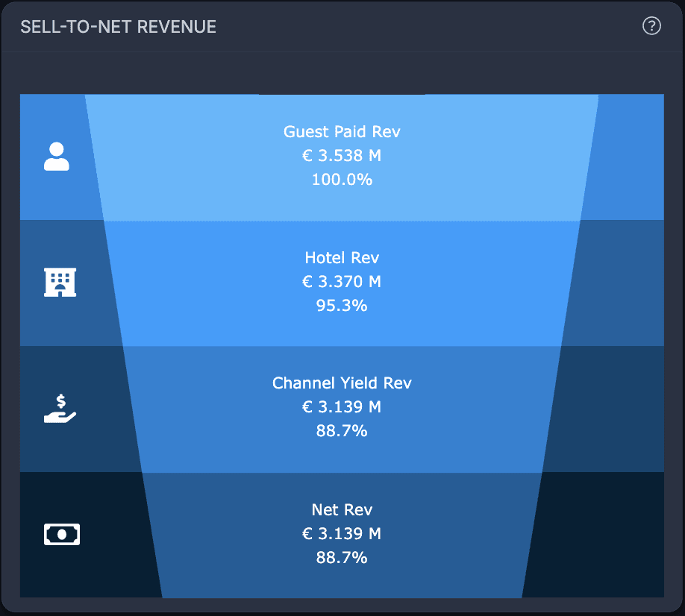Click the 88.7% under Net Rev
The width and height of the screenshot is (685, 616).
tap(342, 558)
